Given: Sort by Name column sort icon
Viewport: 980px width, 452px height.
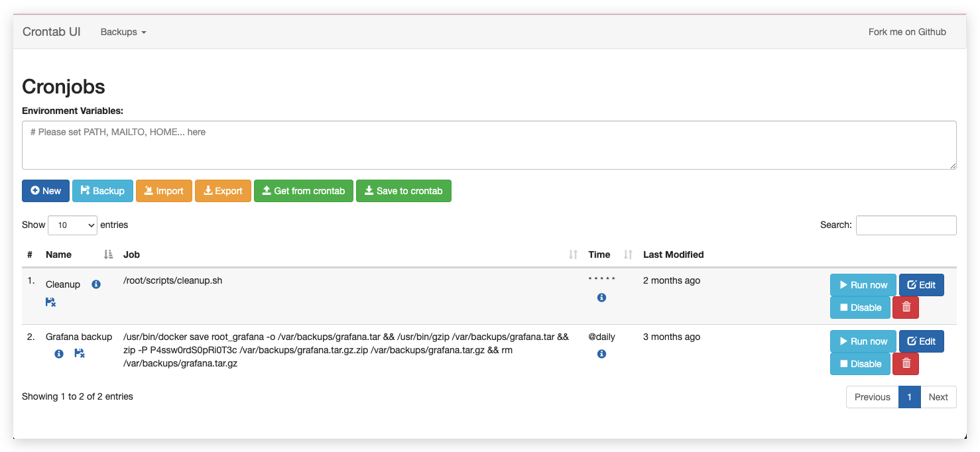Looking at the screenshot, I should tap(109, 254).
